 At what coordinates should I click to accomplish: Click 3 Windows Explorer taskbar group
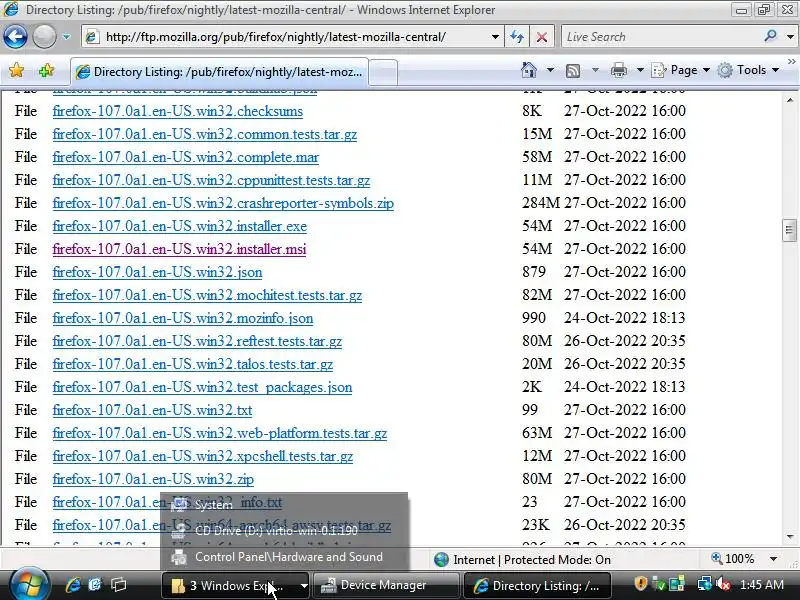click(x=236, y=585)
